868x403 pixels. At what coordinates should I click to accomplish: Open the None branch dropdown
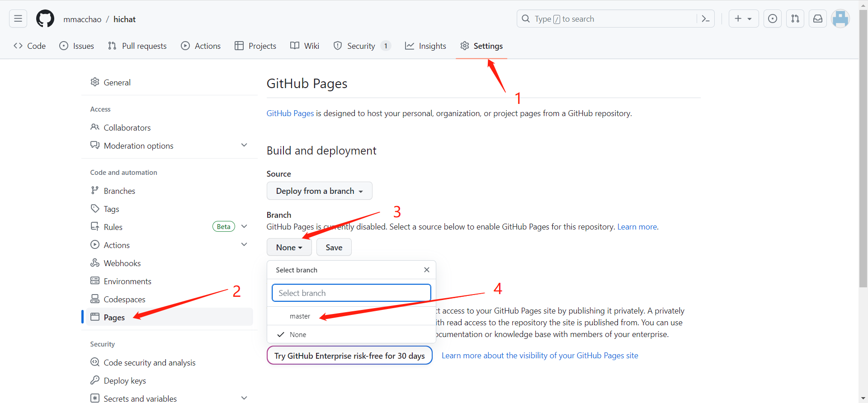[289, 247]
